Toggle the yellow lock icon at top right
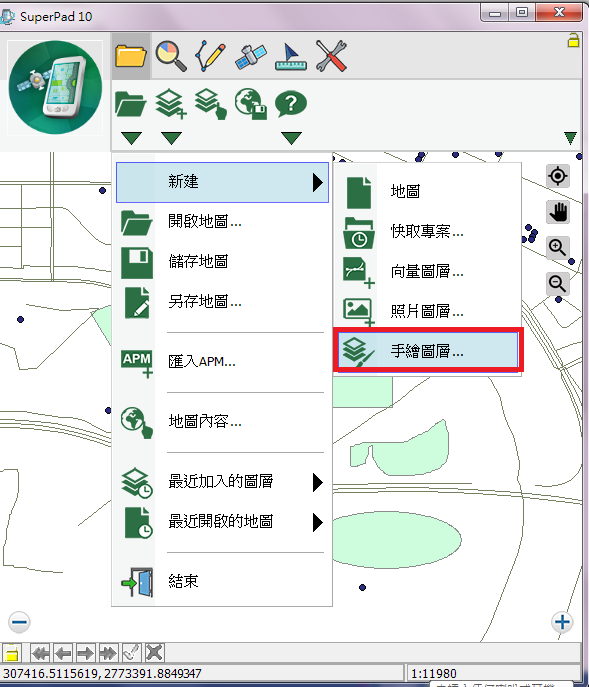This screenshot has width=589, height=687. pyautogui.click(x=573, y=40)
